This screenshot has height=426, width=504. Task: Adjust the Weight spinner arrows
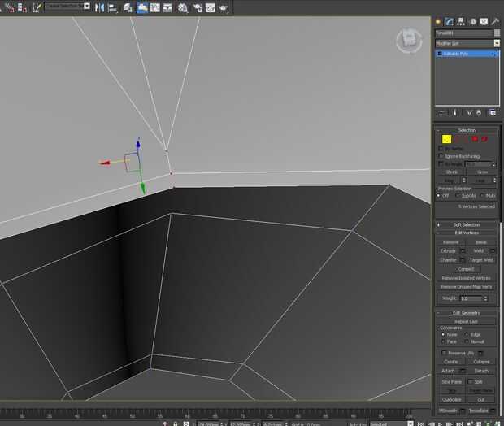click(x=485, y=298)
